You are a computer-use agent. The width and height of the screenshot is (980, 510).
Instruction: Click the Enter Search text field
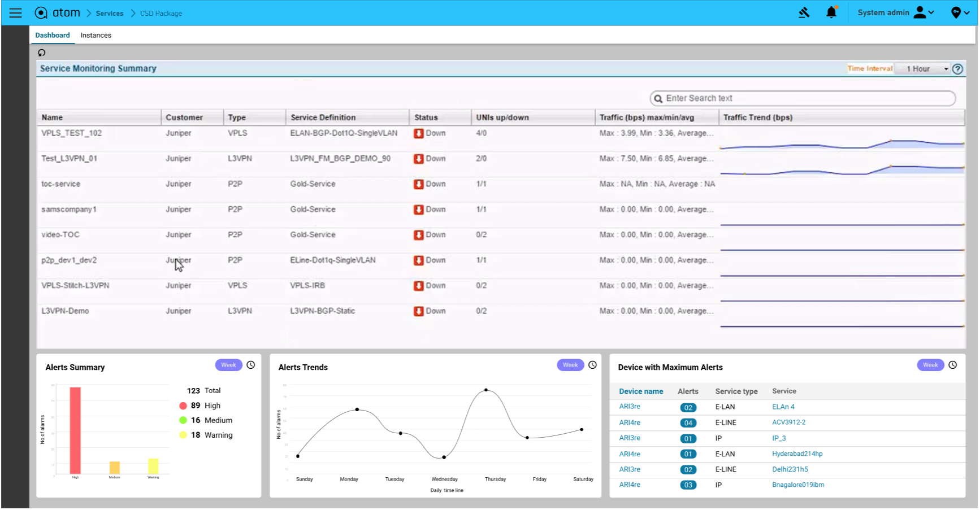pyautogui.click(x=803, y=98)
